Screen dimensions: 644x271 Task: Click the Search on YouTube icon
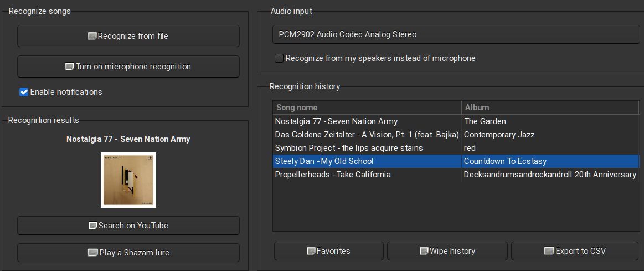(93, 226)
